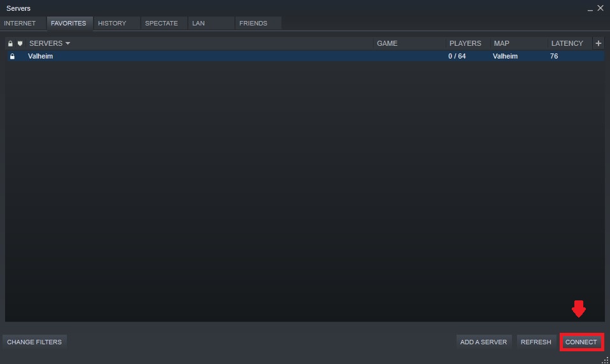Image resolution: width=610 pixels, height=364 pixels.
Task: Select the Valheim server row name
Action: click(41, 56)
